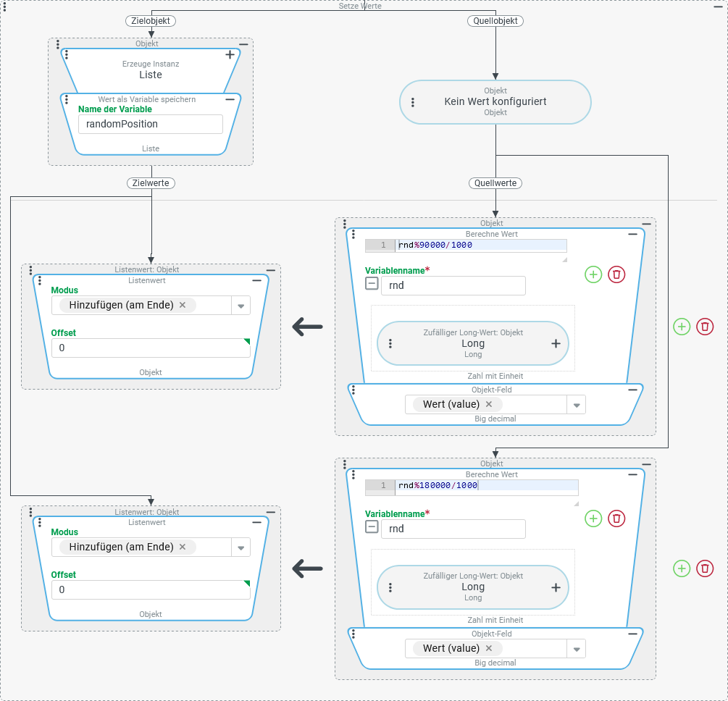Add a row after the second source value
The width and height of the screenshot is (728, 701).
point(682,568)
